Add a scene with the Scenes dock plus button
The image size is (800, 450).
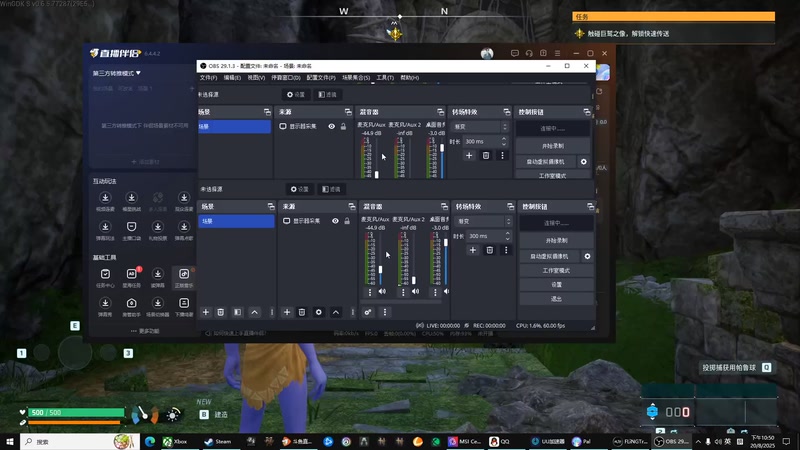tap(206, 312)
